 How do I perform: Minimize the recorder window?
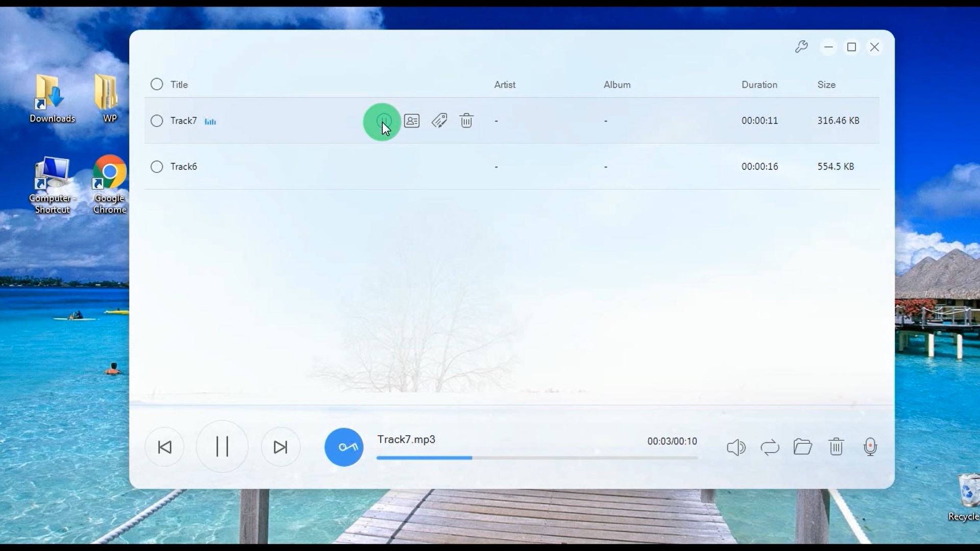point(828,47)
